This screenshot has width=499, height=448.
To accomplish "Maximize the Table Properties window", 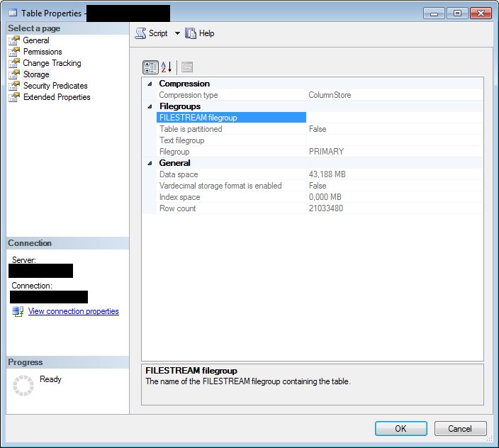I will [x=457, y=13].
